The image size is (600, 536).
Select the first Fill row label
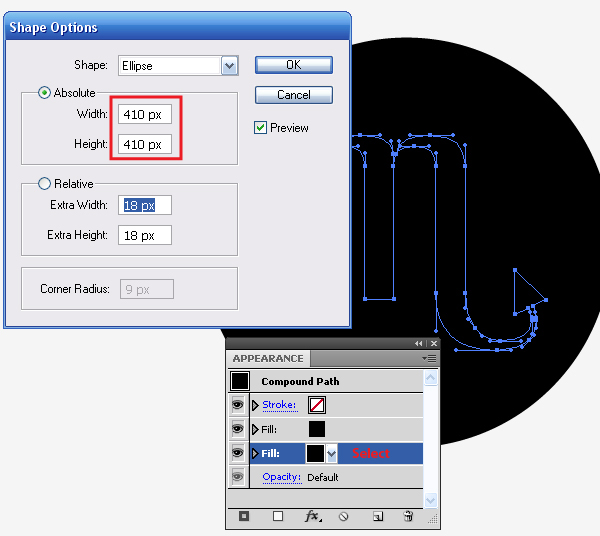(x=269, y=429)
